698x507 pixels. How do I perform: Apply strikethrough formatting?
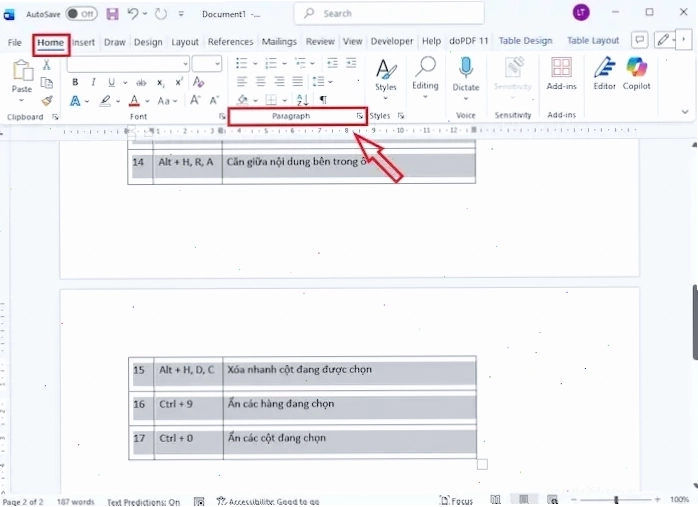(x=141, y=82)
